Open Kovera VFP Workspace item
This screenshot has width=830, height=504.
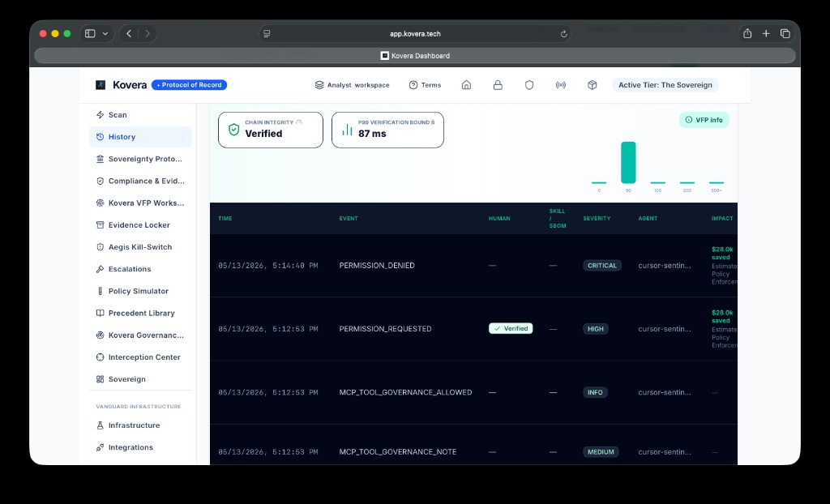pyautogui.click(x=141, y=203)
